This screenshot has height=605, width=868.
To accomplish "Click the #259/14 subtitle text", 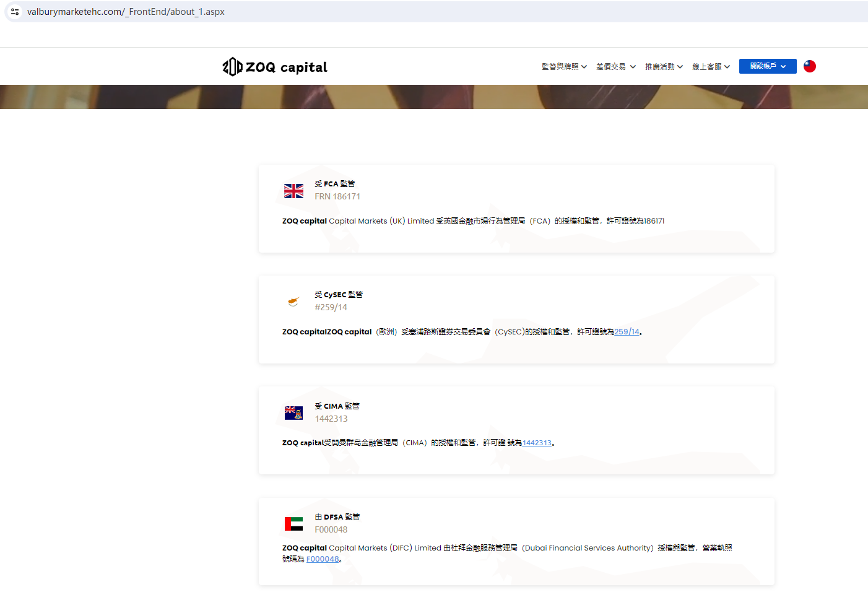I will click(331, 307).
